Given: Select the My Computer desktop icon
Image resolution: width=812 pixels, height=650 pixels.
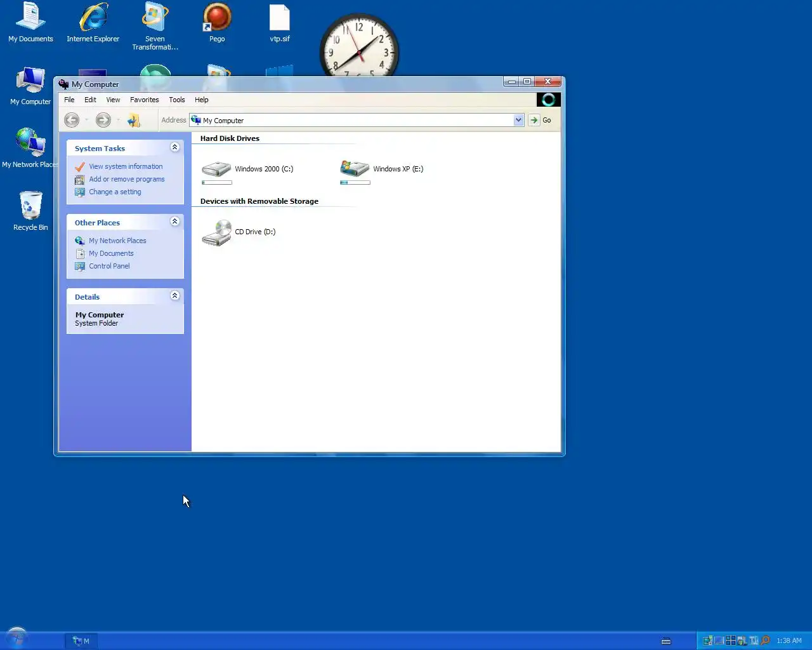Looking at the screenshot, I should pyautogui.click(x=30, y=86).
